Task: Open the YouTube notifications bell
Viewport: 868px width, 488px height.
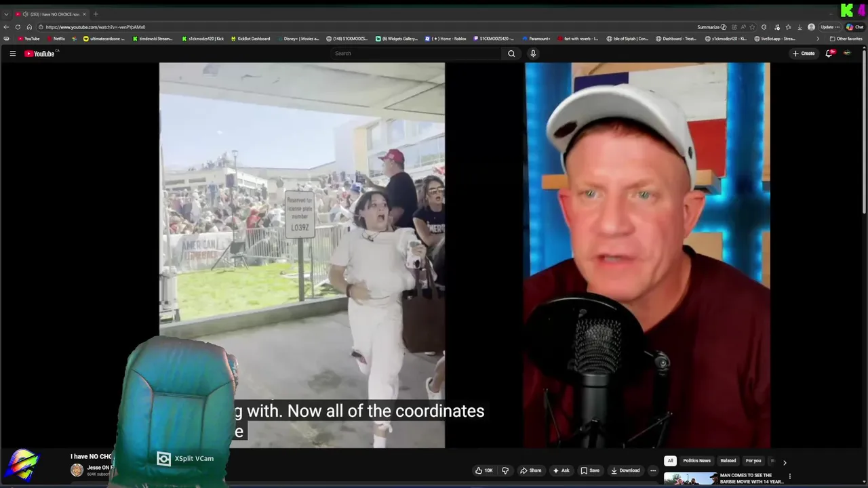Action: pyautogui.click(x=829, y=54)
